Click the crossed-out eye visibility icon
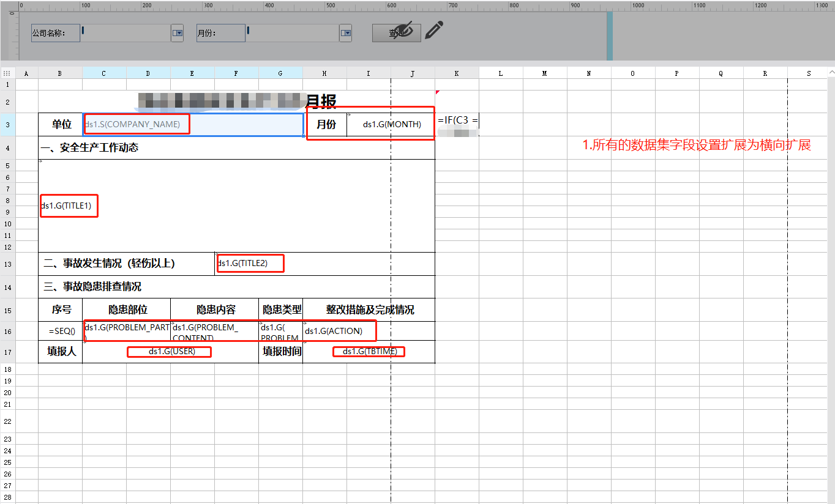 click(x=403, y=30)
